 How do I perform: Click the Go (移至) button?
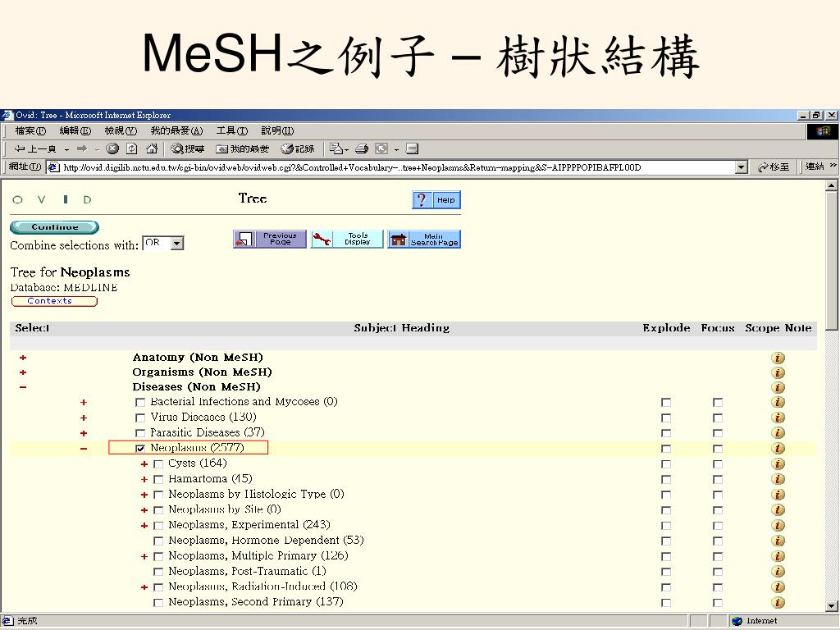(774, 167)
